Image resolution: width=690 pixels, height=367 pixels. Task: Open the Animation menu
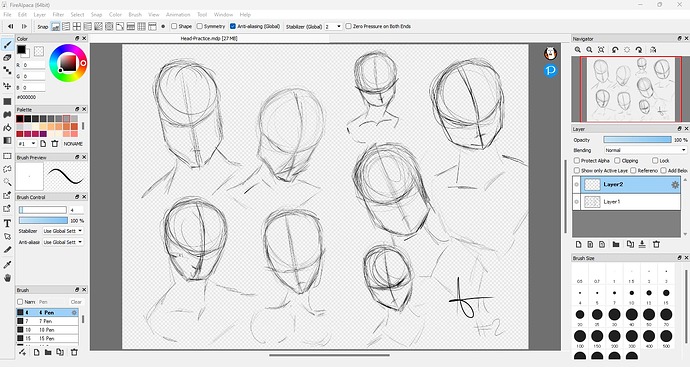[178, 15]
